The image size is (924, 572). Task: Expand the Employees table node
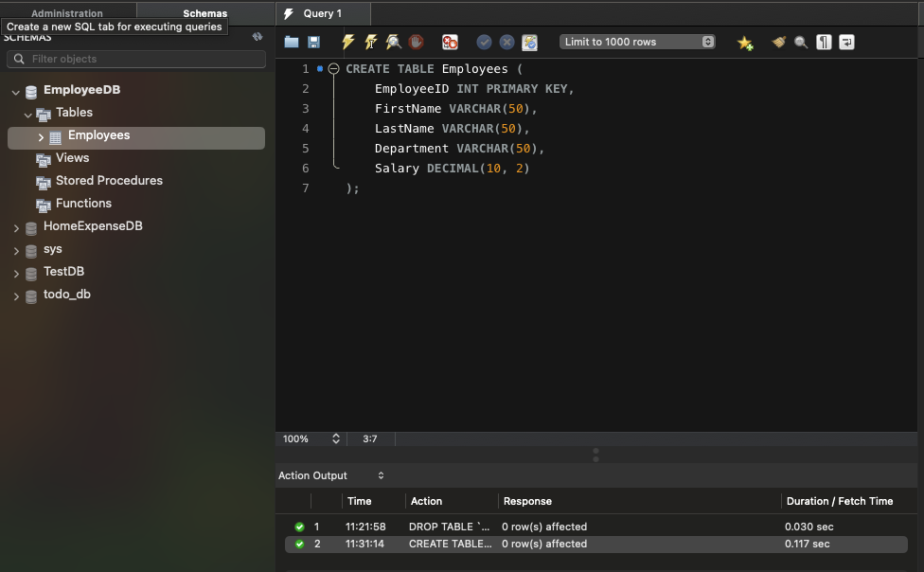tap(41, 137)
